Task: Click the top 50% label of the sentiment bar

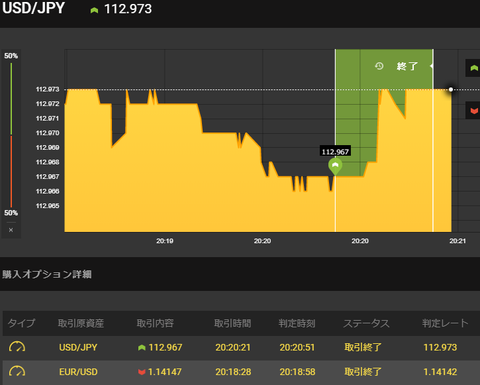Action: tap(11, 56)
